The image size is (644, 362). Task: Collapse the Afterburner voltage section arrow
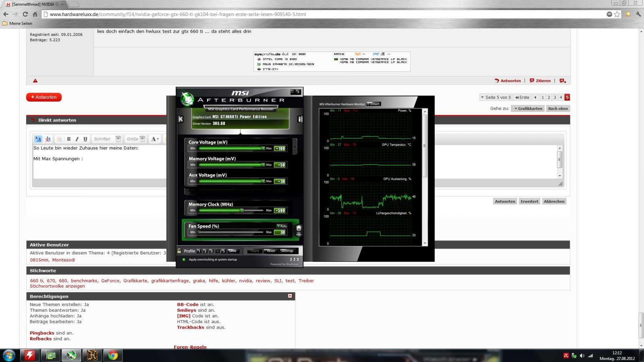(295, 147)
